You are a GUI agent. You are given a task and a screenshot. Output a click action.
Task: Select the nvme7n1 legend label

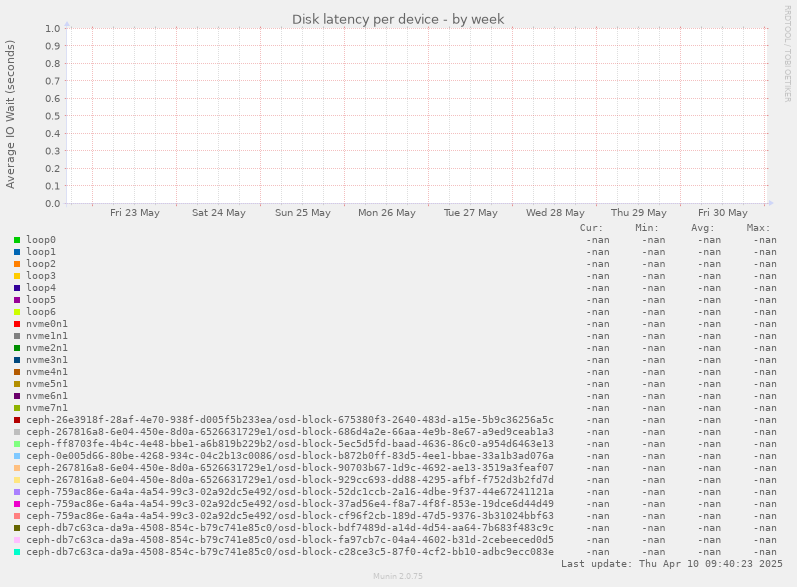pos(47,408)
